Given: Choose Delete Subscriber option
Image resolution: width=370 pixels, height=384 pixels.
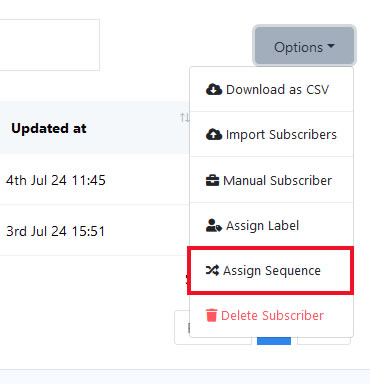Looking at the screenshot, I should 271,315.
